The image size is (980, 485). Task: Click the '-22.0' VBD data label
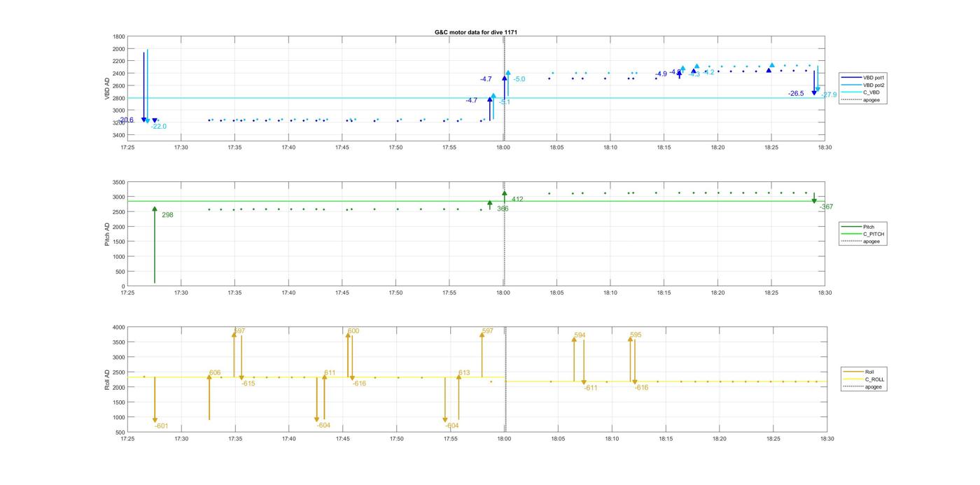point(159,127)
